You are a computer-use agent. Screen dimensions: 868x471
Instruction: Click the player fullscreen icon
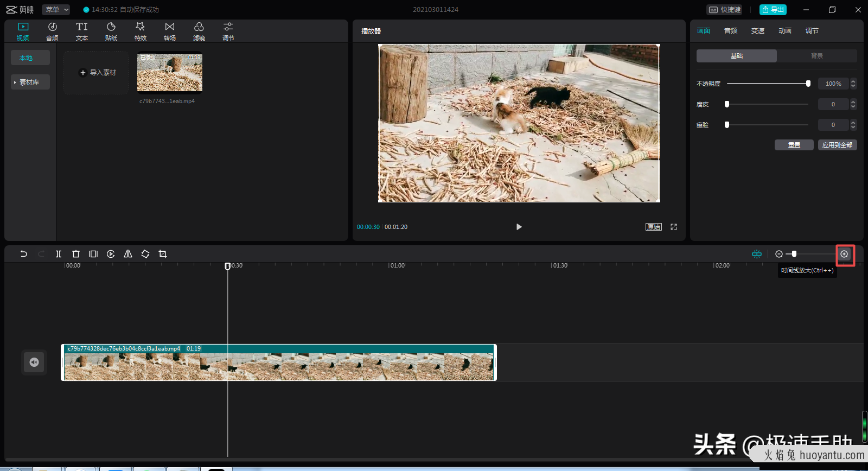[674, 227]
